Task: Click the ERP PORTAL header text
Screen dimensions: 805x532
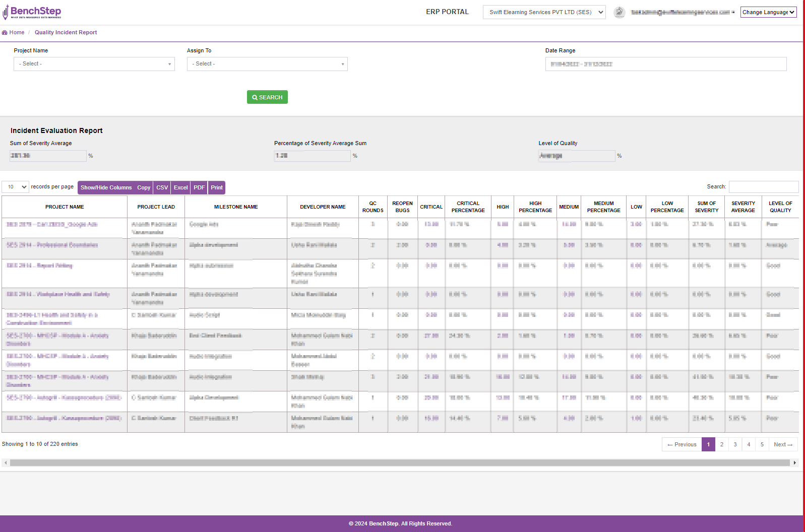Action: pos(447,12)
